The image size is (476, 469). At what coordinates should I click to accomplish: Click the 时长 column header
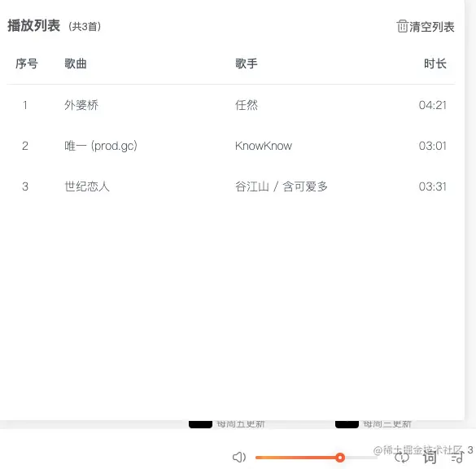(435, 64)
